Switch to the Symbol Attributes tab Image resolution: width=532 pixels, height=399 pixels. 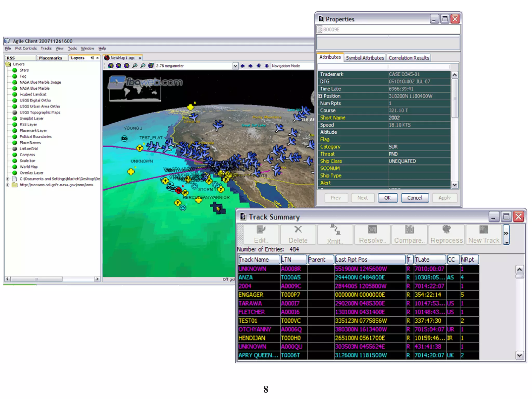tap(365, 58)
